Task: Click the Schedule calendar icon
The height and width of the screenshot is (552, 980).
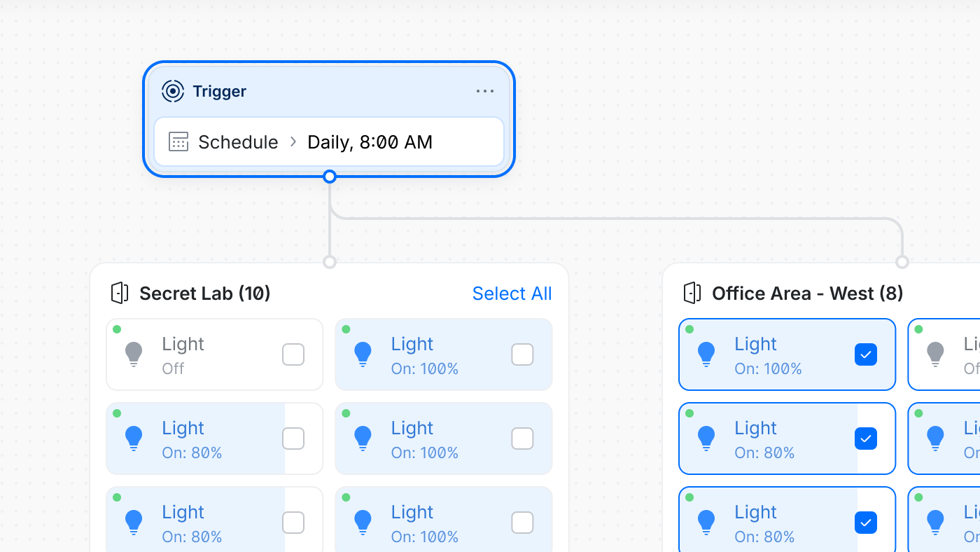Action: click(178, 142)
